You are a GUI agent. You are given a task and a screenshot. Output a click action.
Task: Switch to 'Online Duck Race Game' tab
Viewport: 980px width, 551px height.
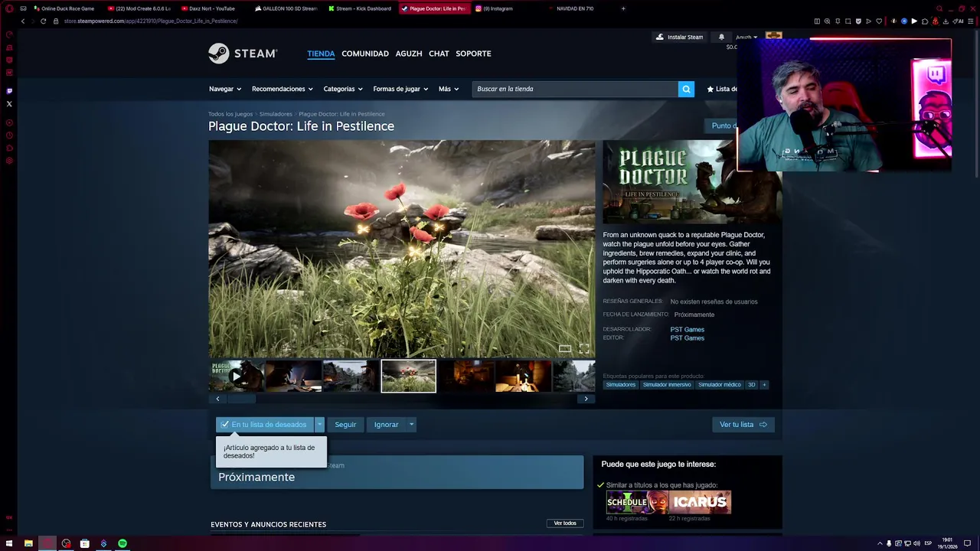click(64, 8)
